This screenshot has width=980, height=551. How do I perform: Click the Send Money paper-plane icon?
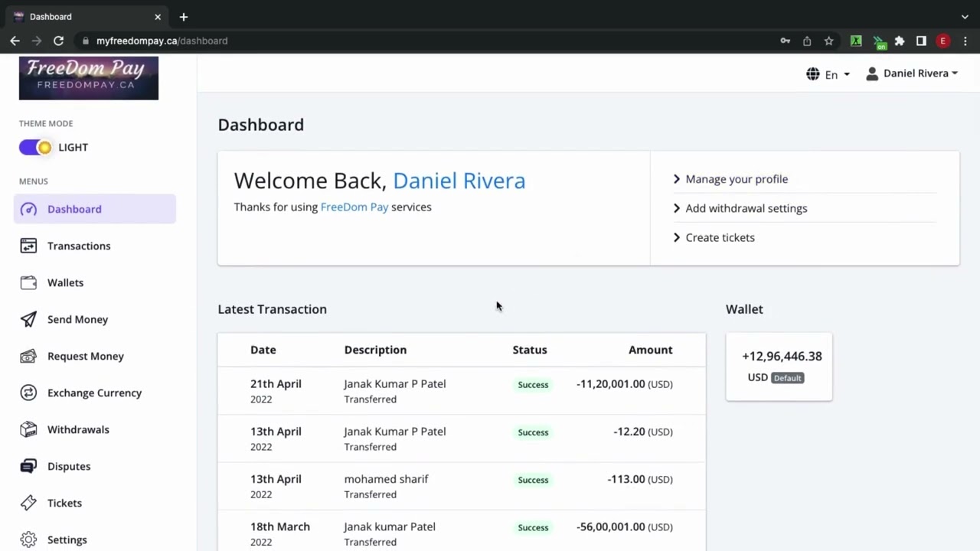pos(28,319)
